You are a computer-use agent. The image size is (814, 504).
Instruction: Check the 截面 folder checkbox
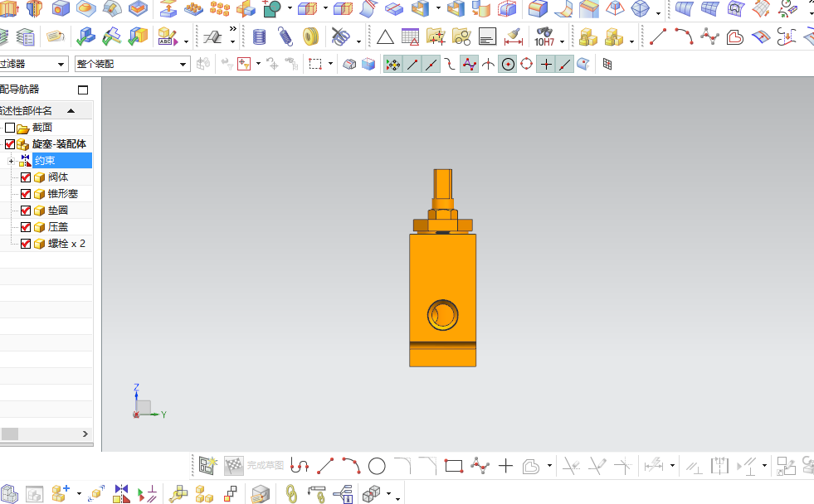10,128
